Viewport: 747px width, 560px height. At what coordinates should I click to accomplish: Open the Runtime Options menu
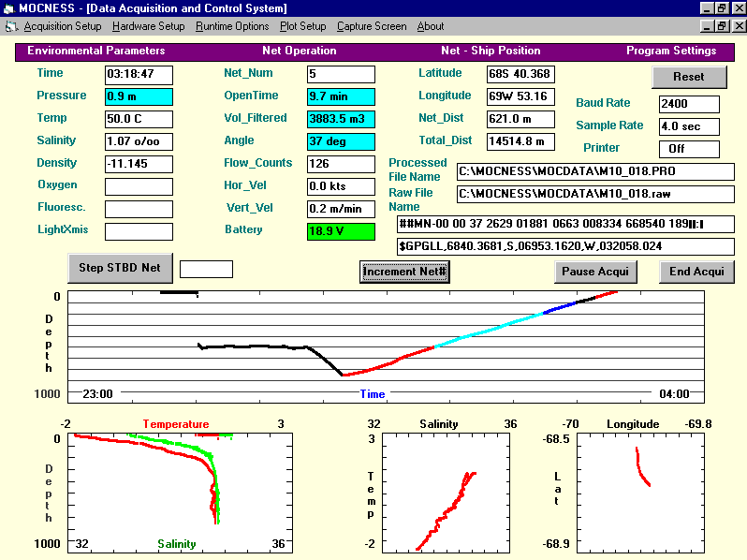click(232, 26)
